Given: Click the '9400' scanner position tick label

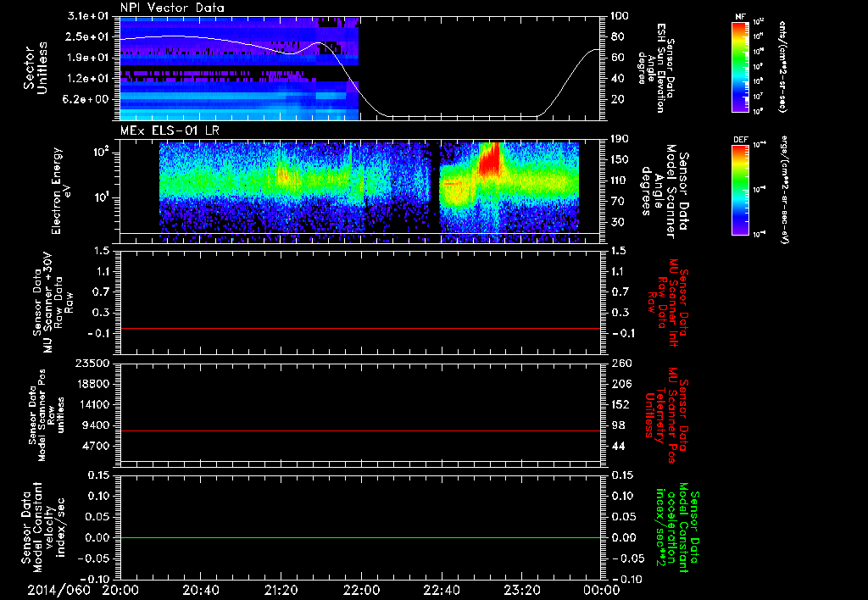Looking at the screenshot, I should pyautogui.click(x=97, y=425).
